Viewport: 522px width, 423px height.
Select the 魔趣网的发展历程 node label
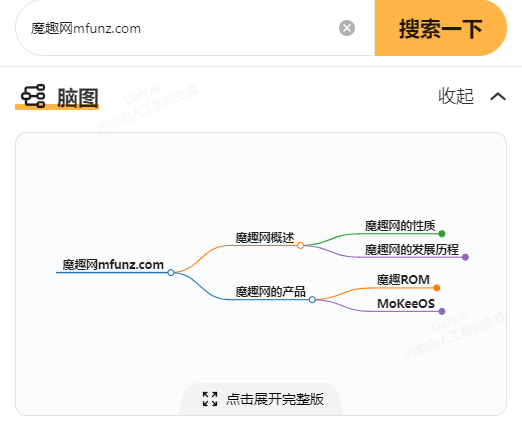tap(412, 249)
